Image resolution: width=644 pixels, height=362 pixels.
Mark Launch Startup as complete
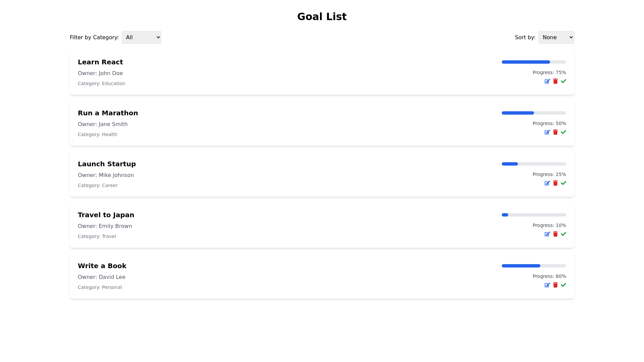pyautogui.click(x=563, y=183)
